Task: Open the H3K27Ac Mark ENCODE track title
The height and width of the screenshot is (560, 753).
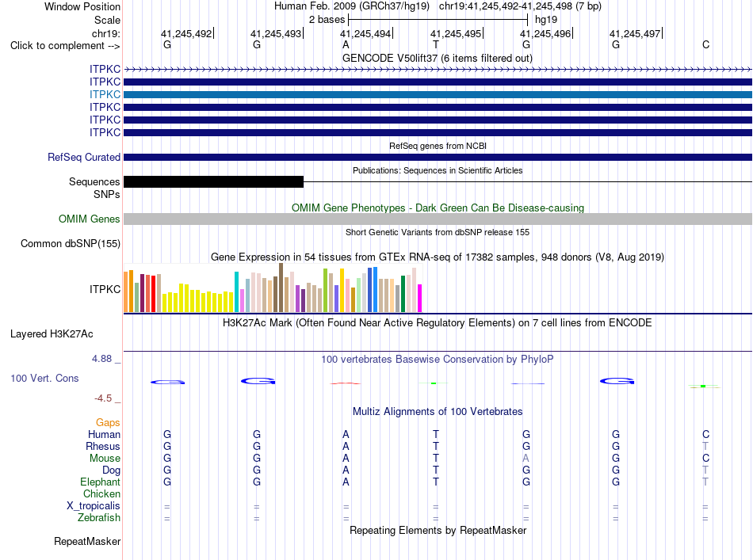Action: coord(438,323)
